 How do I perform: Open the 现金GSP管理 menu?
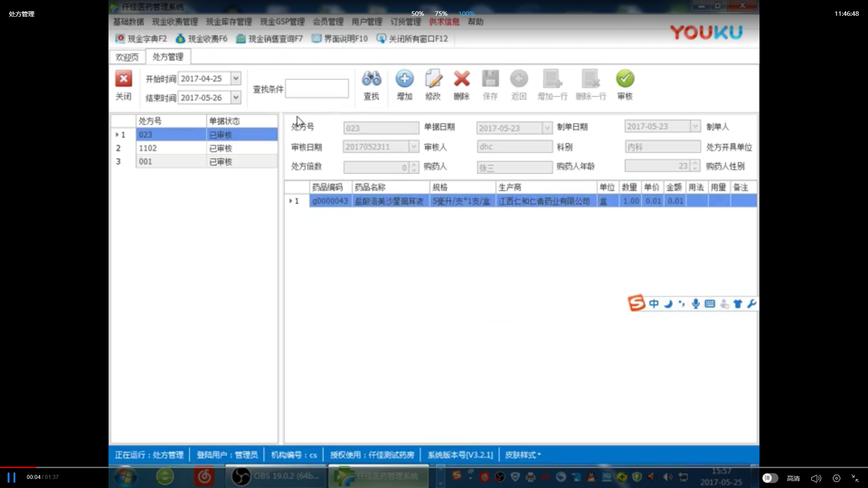(x=282, y=22)
